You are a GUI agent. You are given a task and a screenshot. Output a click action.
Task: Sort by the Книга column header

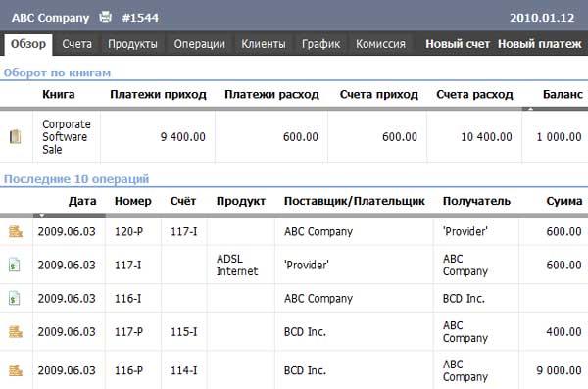pos(59,94)
